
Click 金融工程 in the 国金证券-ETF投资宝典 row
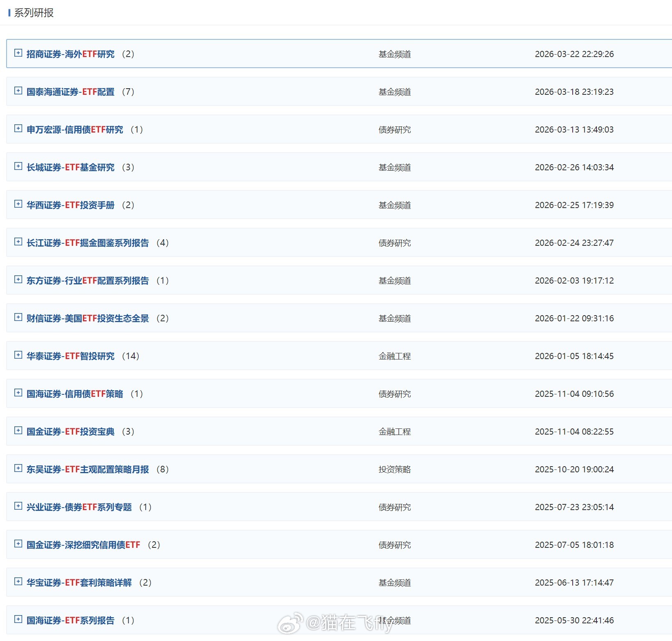pos(394,432)
